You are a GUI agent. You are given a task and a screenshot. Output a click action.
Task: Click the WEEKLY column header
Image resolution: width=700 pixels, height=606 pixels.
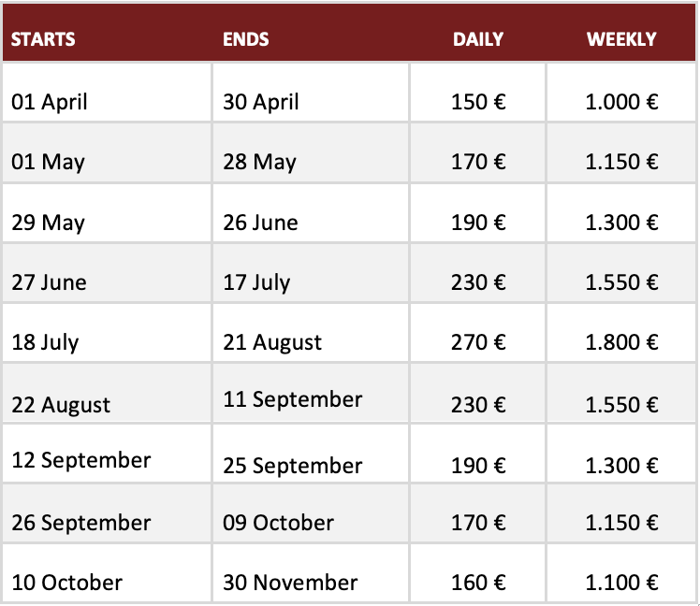pos(621,39)
